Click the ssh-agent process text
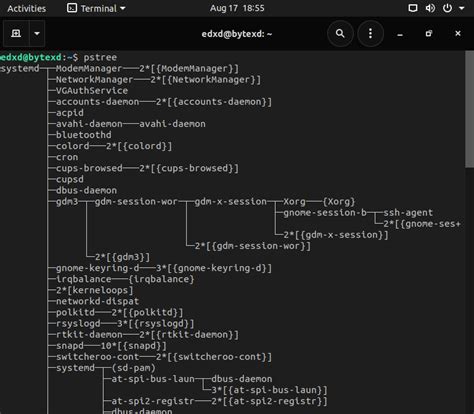The height and width of the screenshot is (414, 474). 408,213
